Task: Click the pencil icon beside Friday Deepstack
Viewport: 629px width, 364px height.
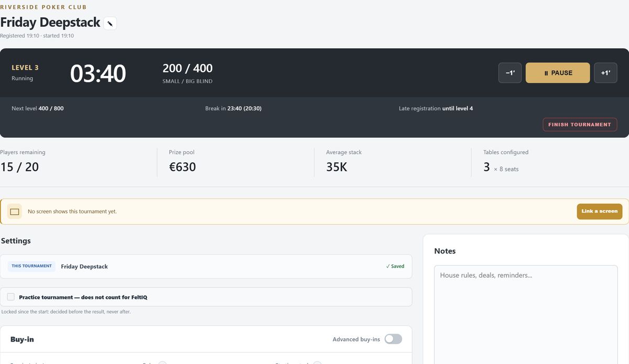Action: pos(110,24)
